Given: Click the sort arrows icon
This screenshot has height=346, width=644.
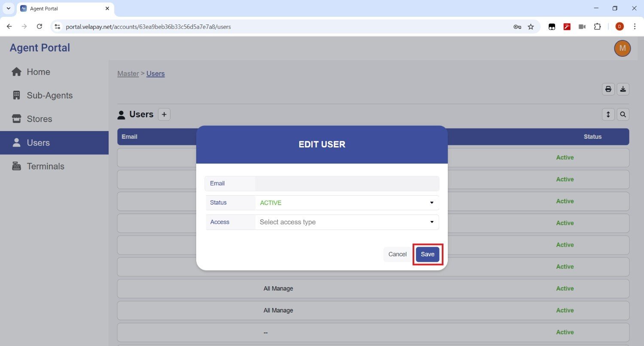Looking at the screenshot, I should 608,114.
